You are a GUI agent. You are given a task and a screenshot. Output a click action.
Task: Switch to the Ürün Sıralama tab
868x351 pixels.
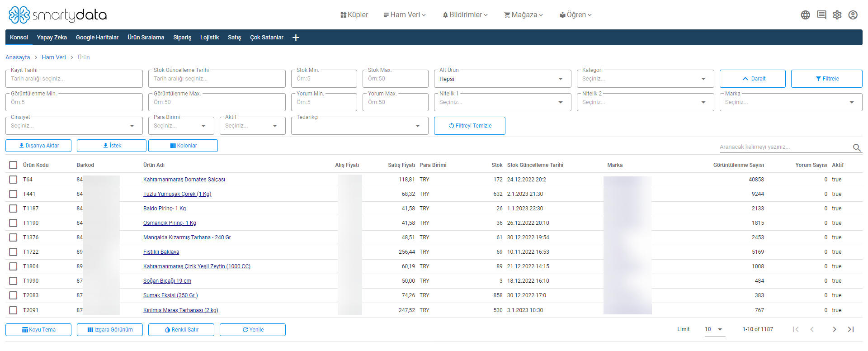(x=146, y=38)
